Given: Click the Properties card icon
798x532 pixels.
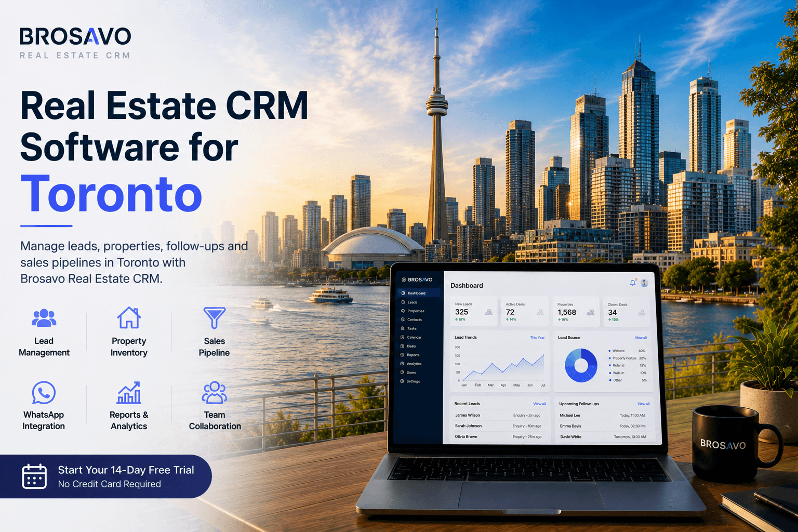Looking at the screenshot, I should pos(591,312).
